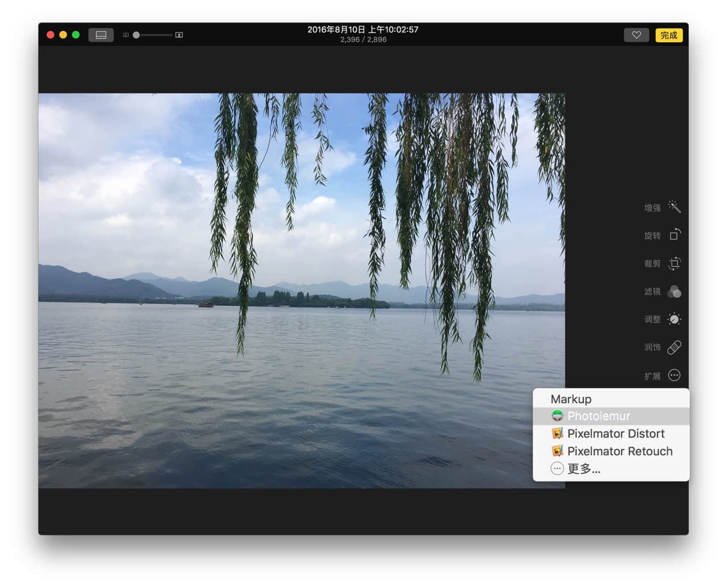The width and height of the screenshot is (727, 588).
Task: Click the 2,396 / 2,896 counter
Action: [x=363, y=40]
